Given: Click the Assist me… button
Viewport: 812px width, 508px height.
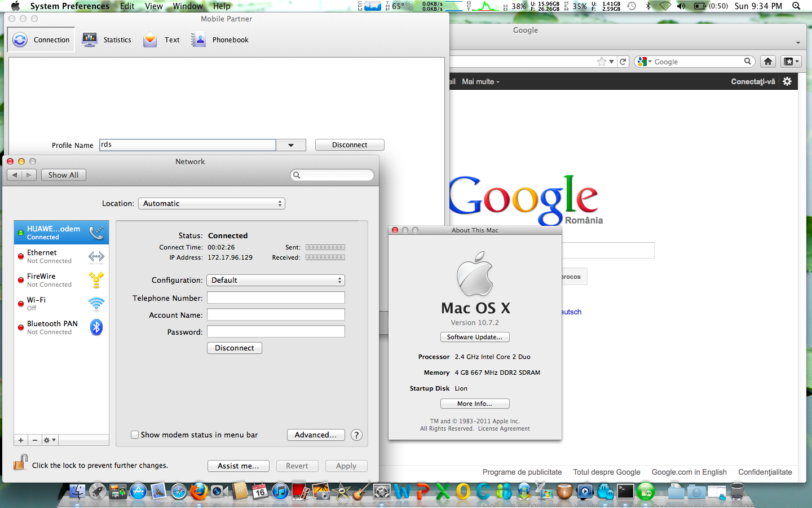Looking at the screenshot, I should [x=238, y=466].
